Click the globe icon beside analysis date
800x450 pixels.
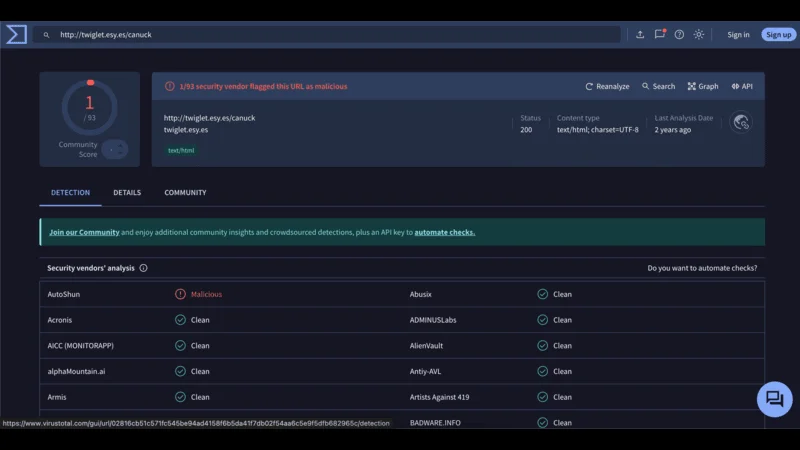(x=741, y=122)
